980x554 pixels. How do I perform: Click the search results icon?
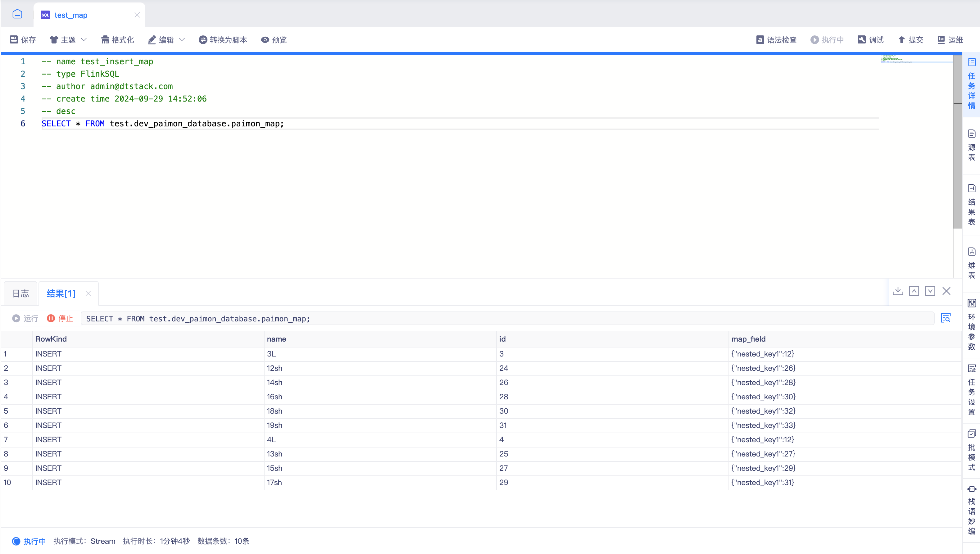tap(946, 318)
